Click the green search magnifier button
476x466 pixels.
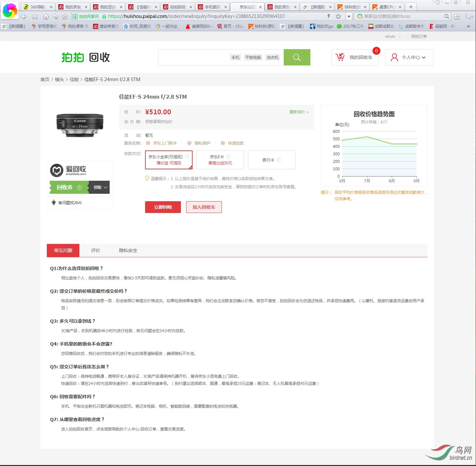297,57
